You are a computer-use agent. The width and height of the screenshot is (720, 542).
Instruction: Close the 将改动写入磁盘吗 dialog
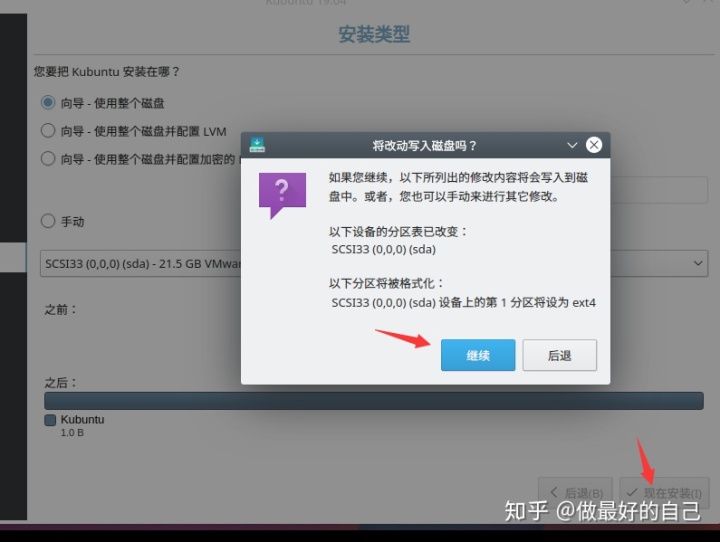click(594, 145)
